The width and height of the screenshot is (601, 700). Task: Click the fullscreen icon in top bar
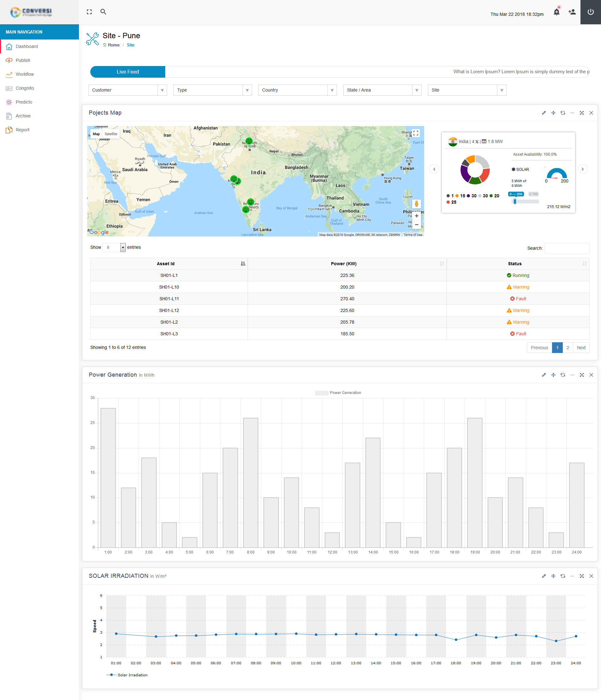pos(89,12)
